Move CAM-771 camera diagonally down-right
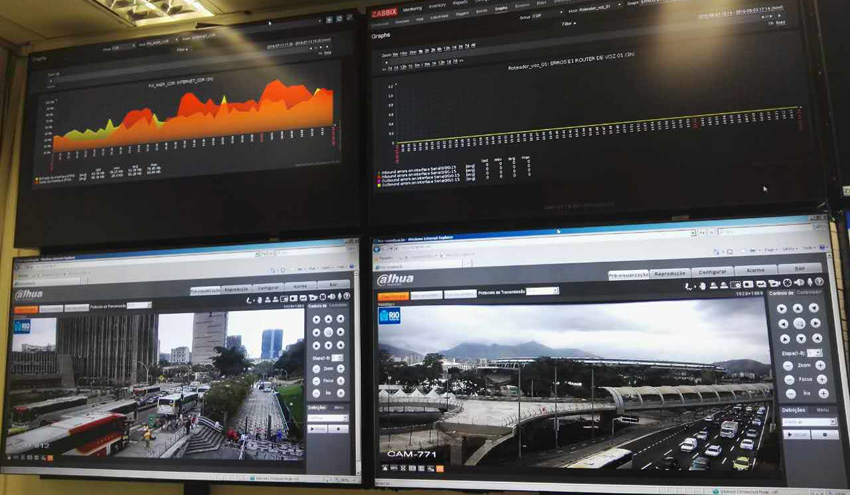 click(x=817, y=339)
